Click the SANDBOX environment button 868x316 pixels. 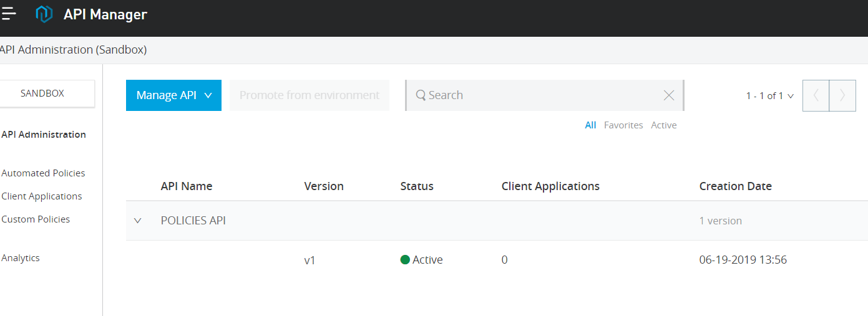click(42, 93)
